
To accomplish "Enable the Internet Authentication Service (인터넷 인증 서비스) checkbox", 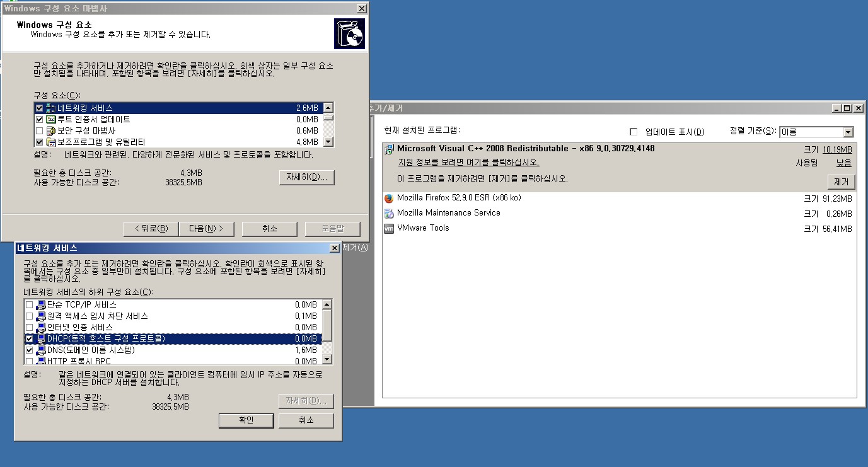I will (29, 328).
